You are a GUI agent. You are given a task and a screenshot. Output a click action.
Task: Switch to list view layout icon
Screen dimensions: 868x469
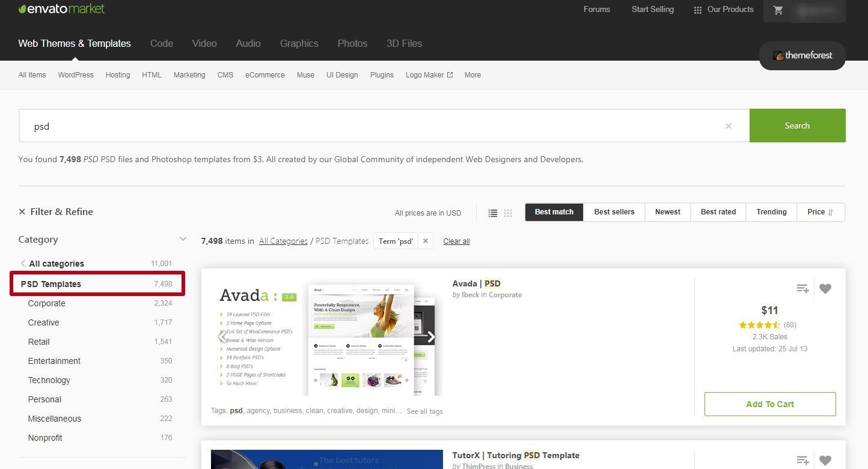click(x=492, y=213)
